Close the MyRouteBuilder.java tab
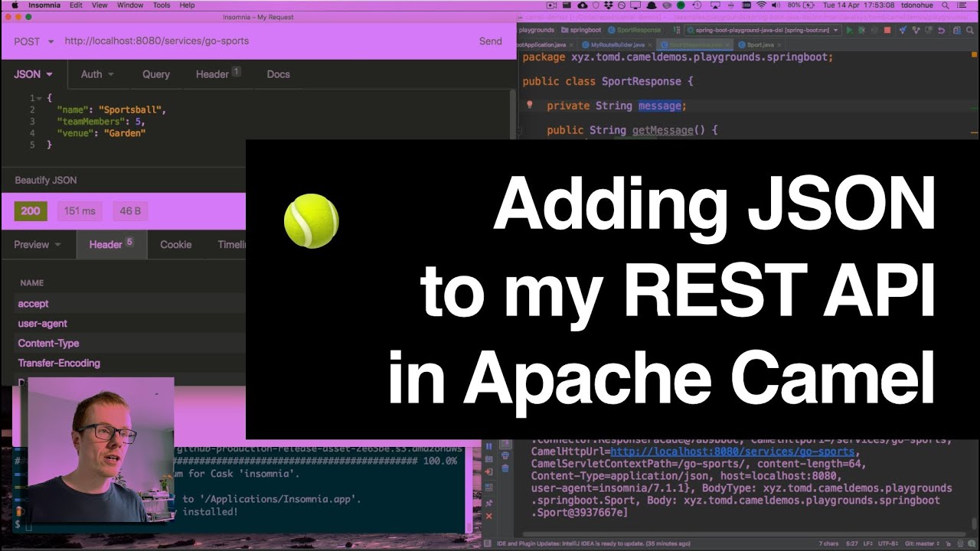This screenshot has width=980, height=551. click(x=650, y=45)
